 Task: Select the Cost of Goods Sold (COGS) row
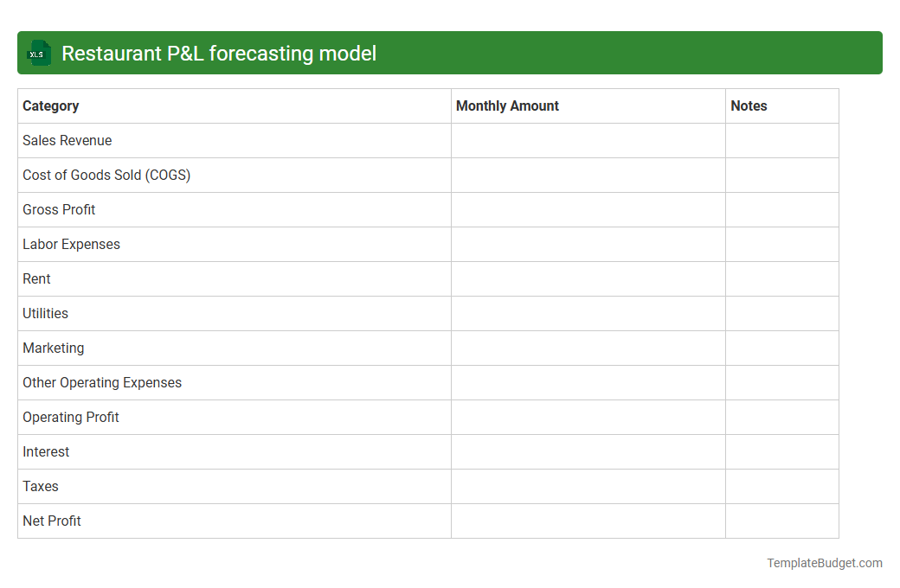click(106, 175)
